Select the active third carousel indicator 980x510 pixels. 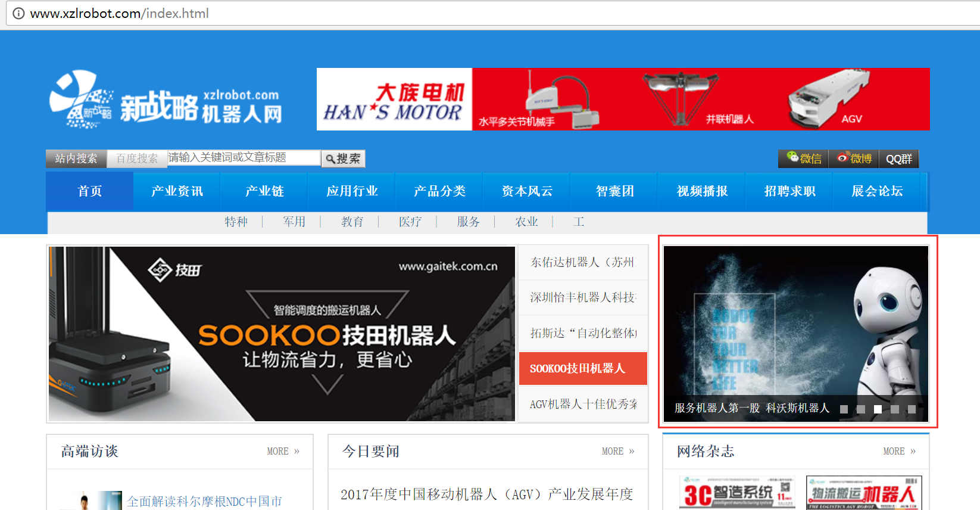tap(878, 409)
